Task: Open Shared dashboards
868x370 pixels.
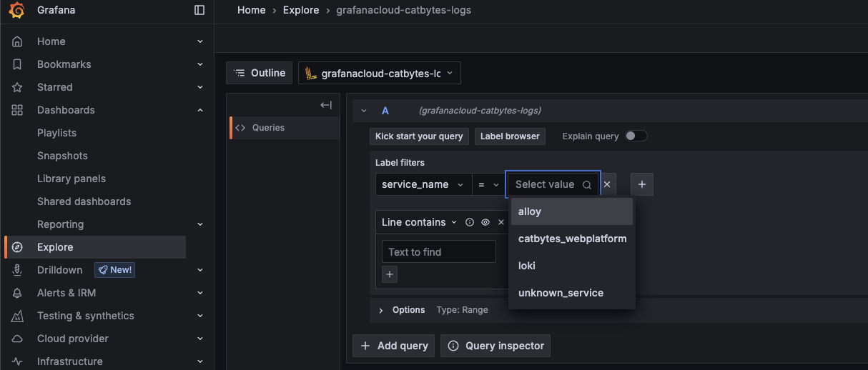Action: point(84,201)
